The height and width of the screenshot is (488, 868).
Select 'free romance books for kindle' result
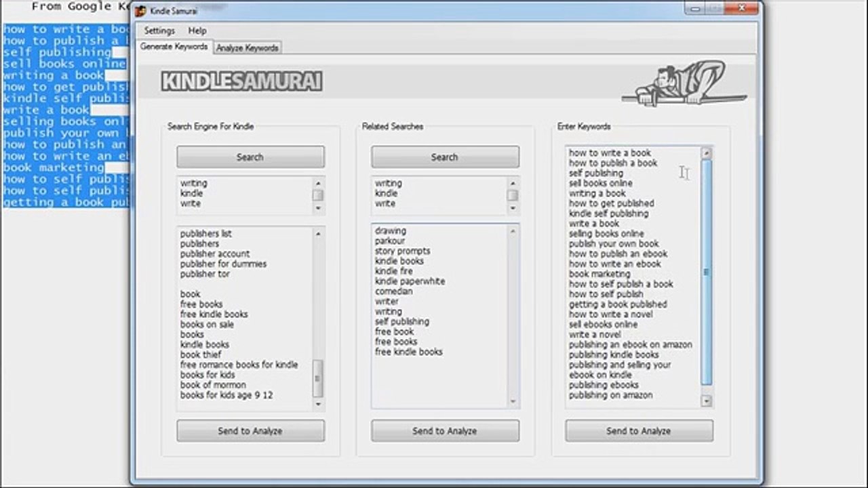point(239,365)
